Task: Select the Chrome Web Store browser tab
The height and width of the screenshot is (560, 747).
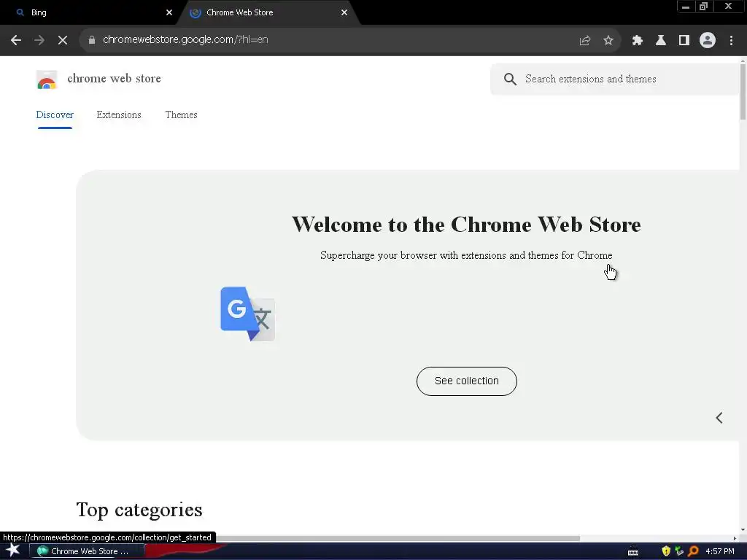Action: pos(269,12)
